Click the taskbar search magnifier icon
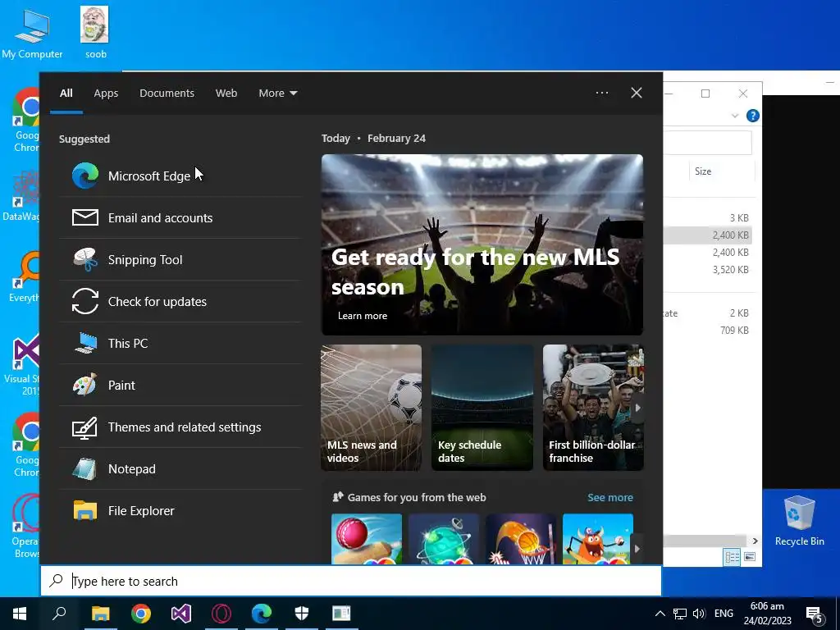 59,614
